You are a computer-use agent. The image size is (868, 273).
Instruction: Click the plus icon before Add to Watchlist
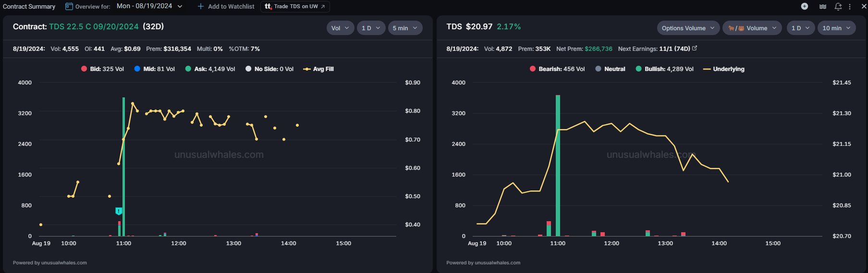(x=201, y=6)
